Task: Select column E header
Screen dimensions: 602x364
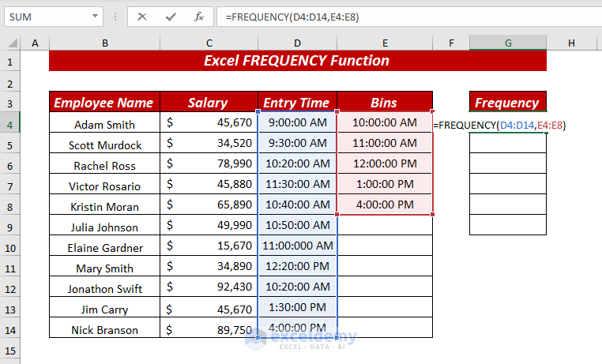Action: point(385,43)
